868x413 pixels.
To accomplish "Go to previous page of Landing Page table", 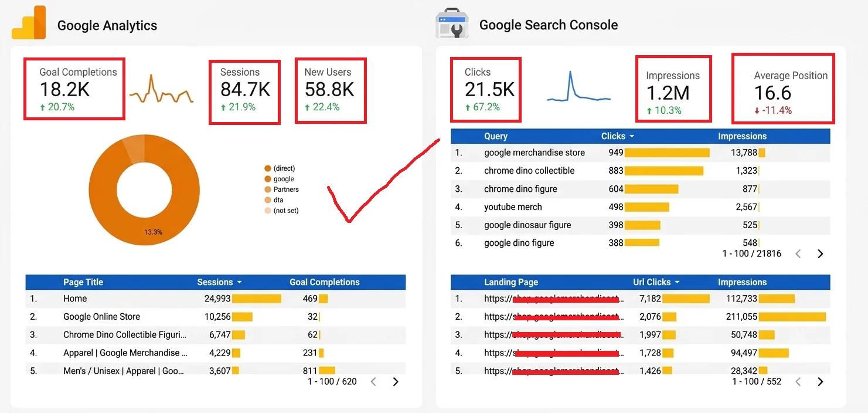I will pyautogui.click(x=798, y=382).
